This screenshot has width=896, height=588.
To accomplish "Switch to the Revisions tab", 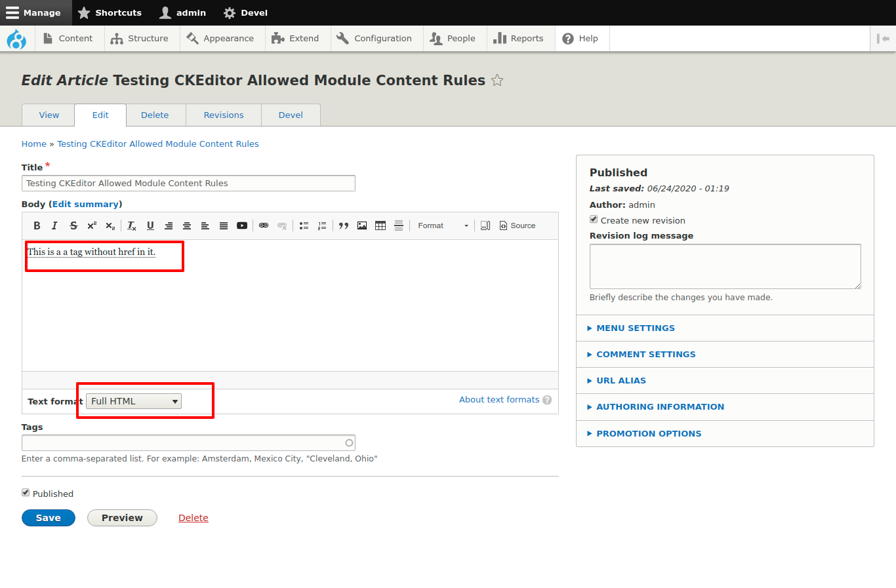I will (x=223, y=115).
